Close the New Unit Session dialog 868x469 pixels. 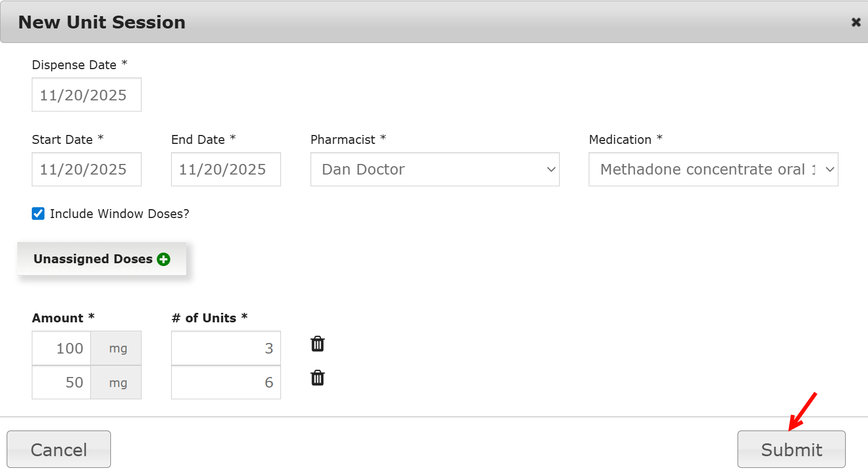coord(856,22)
